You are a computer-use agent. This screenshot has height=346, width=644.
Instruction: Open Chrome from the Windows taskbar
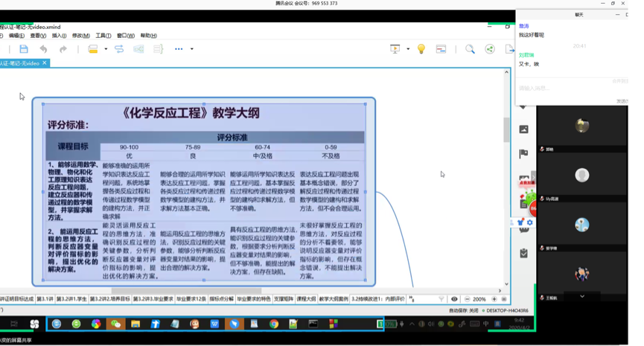[274, 324]
